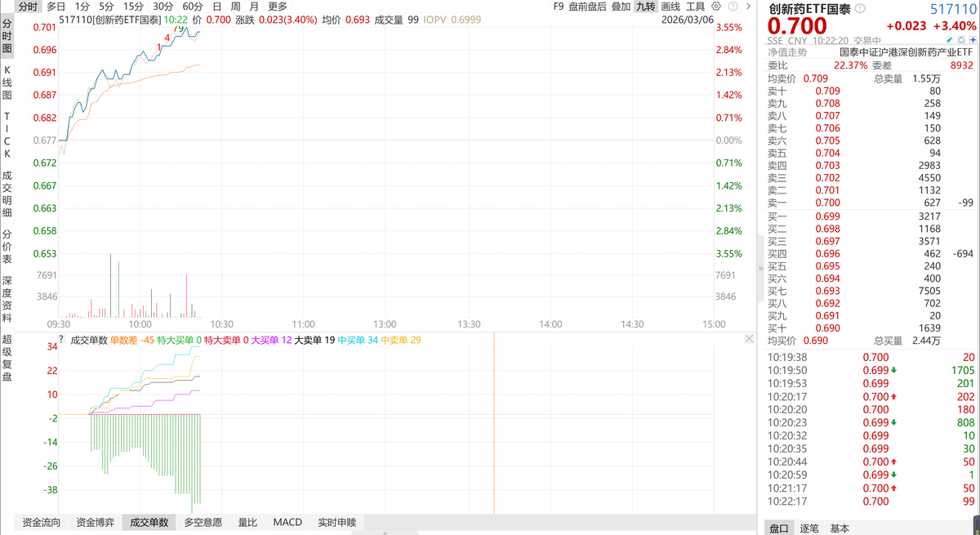Click the bell alert icon in quote panel

[960, 40]
